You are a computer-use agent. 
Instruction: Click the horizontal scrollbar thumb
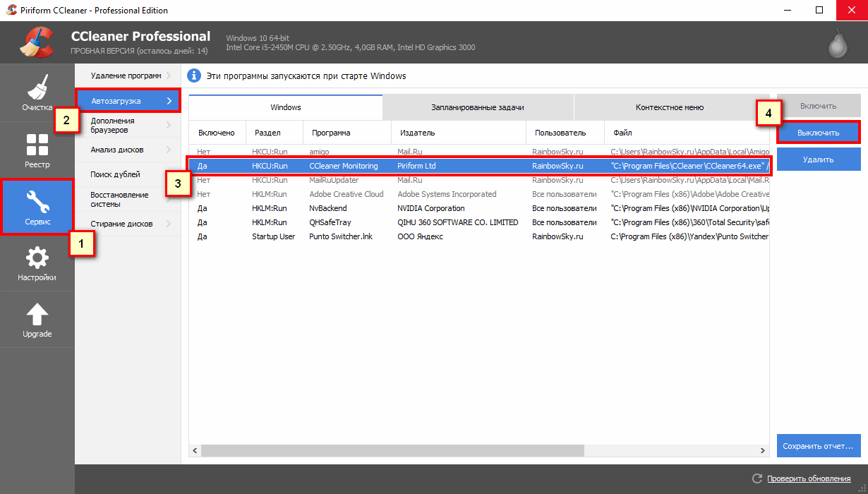[394, 450]
